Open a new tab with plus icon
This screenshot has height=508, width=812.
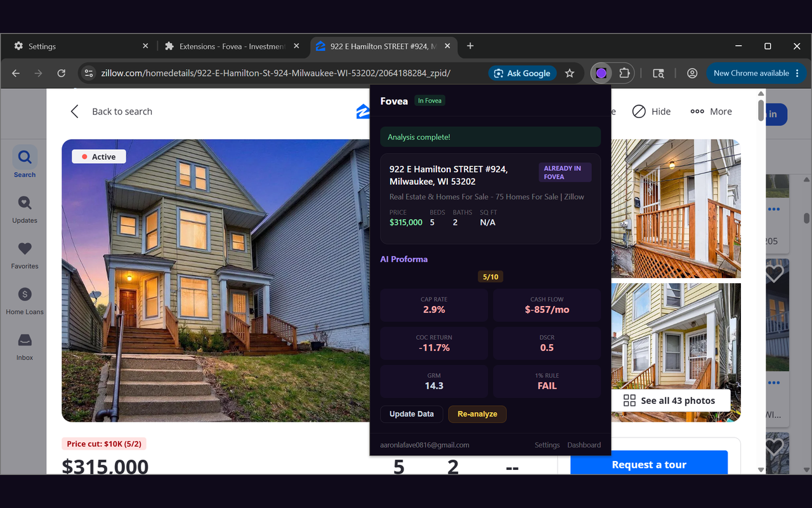[x=470, y=46]
